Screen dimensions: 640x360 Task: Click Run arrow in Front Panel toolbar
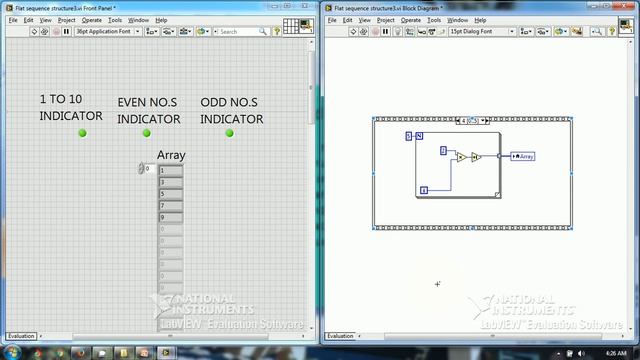[x=34, y=31]
